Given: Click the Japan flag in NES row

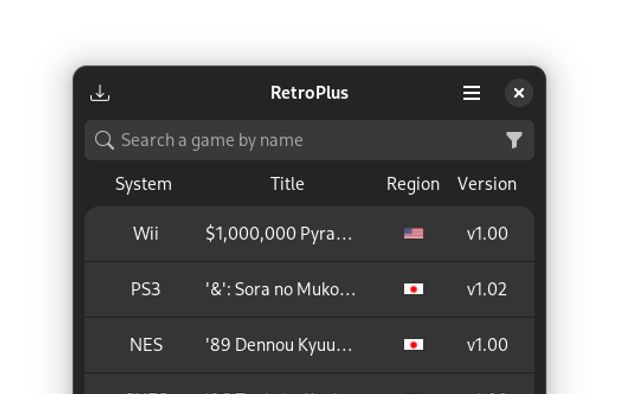Looking at the screenshot, I should (413, 345).
